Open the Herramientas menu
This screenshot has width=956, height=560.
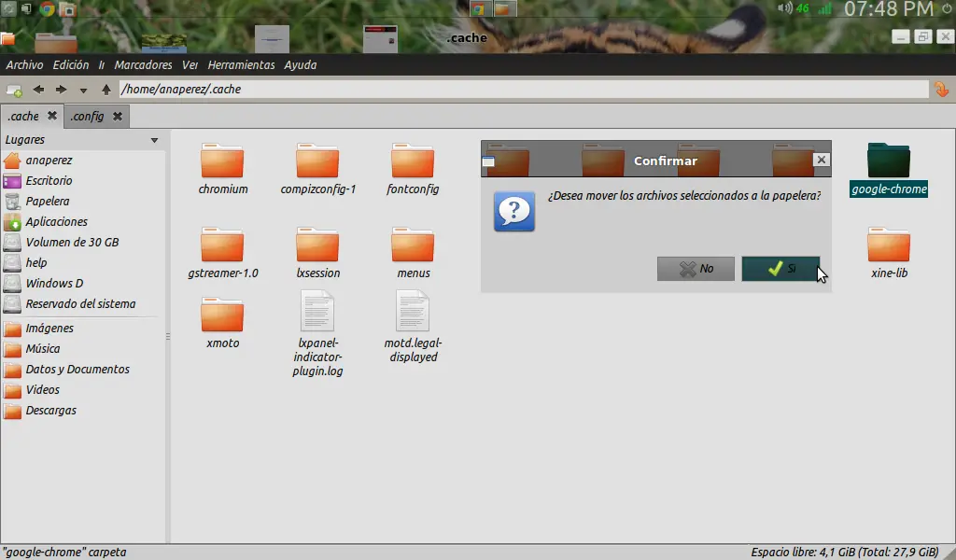241,64
